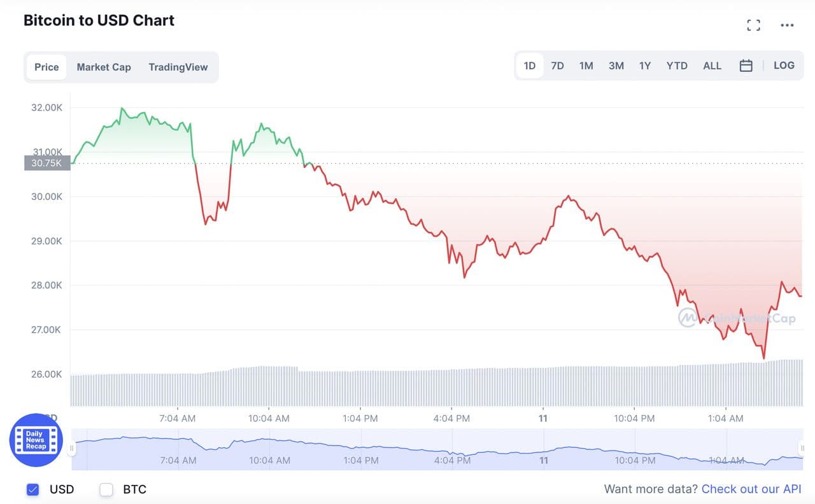Open the three-dot more options menu
This screenshot has height=504, width=815.
(x=787, y=25)
